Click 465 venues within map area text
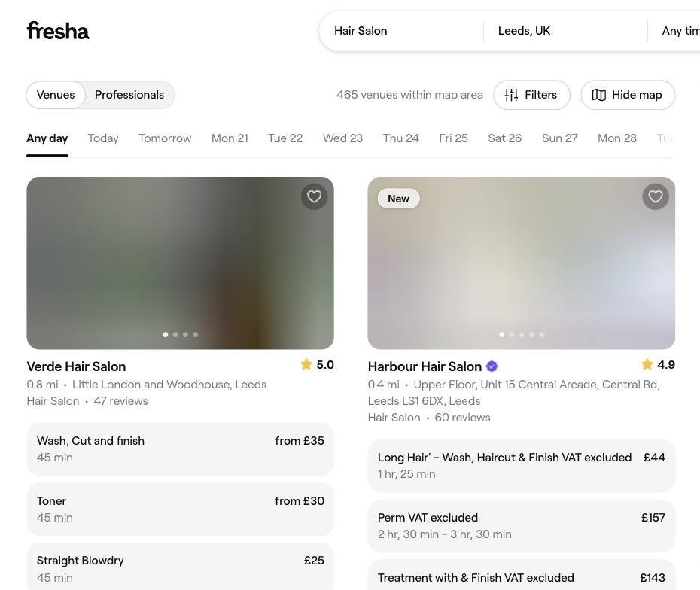The height and width of the screenshot is (590, 700). click(x=409, y=95)
